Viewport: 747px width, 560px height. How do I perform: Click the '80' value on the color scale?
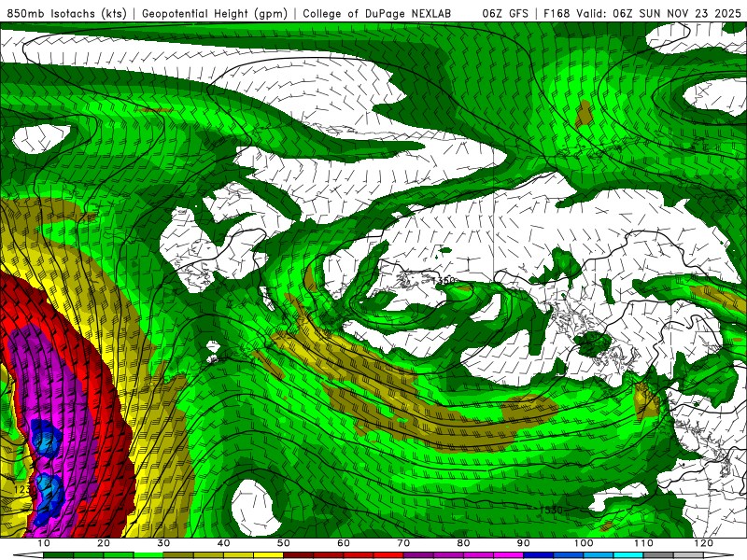pyautogui.click(x=463, y=543)
